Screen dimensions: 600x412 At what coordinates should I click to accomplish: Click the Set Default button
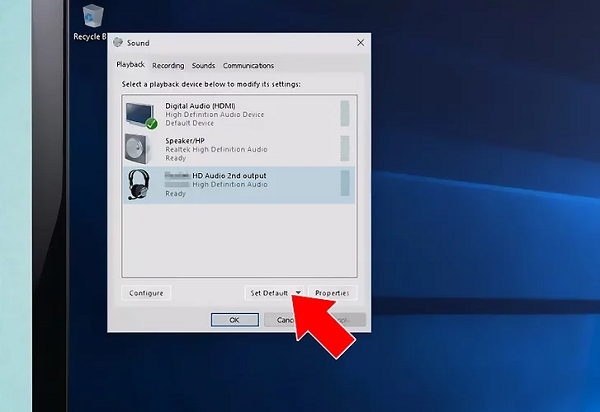[x=268, y=293]
